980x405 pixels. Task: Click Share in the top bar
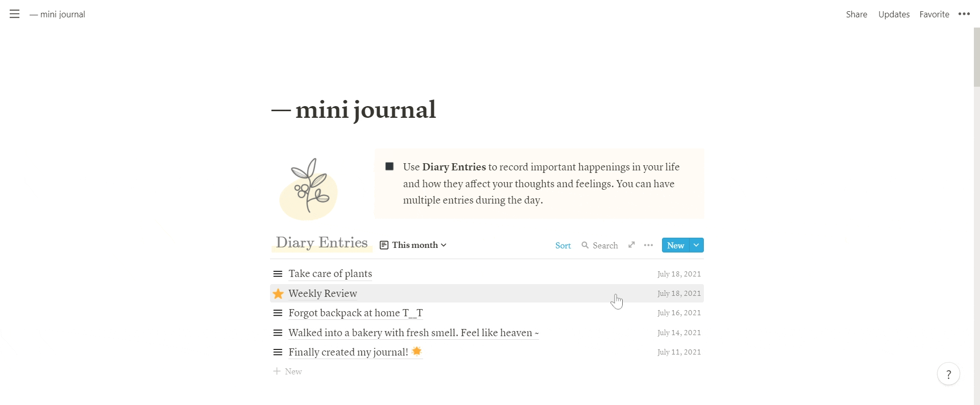(856, 14)
